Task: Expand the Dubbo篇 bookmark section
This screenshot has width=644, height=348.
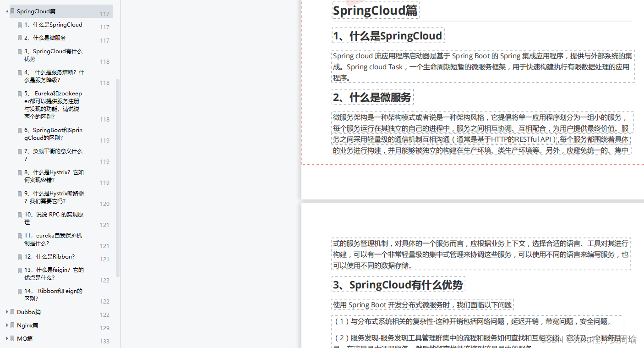Action: pyautogui.click(x=7, y=312)
